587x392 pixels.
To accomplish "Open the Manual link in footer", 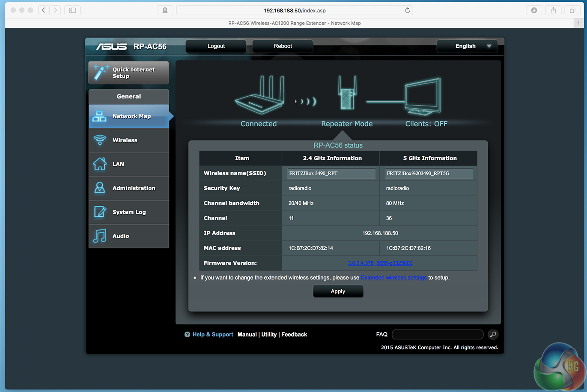I will (247, 335).
